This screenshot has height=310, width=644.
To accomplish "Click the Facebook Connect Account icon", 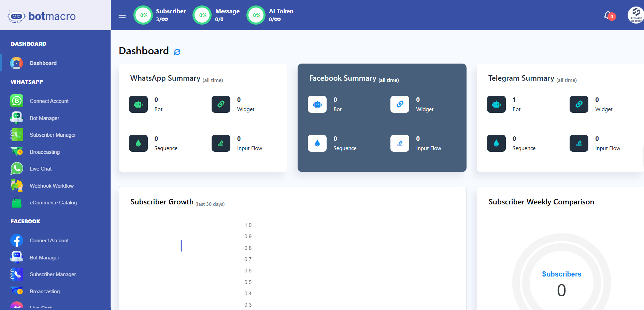I will coord(17,241).
